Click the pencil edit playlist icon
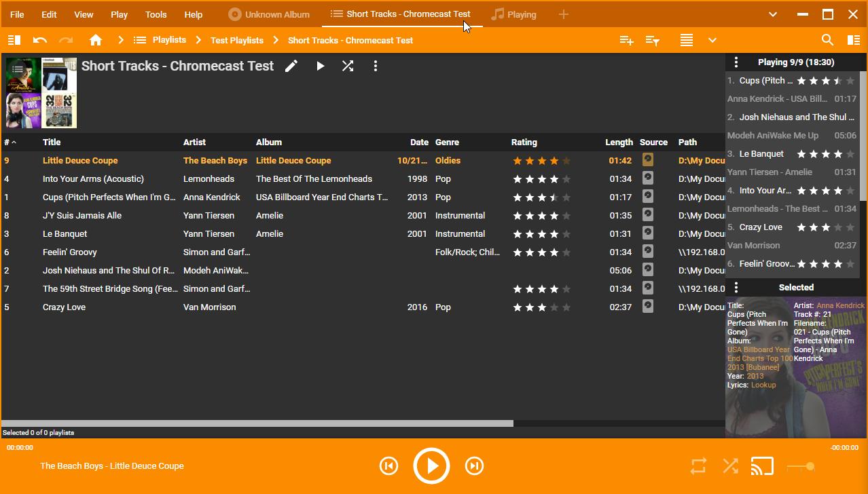Viewport: 868px width, 494px height. [291, 66]
